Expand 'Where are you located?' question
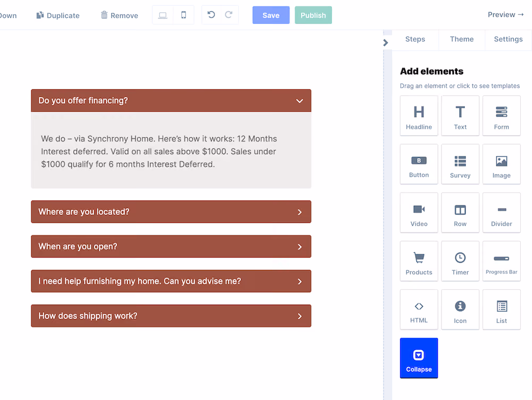The image size is (532, 400). (171, 212)
